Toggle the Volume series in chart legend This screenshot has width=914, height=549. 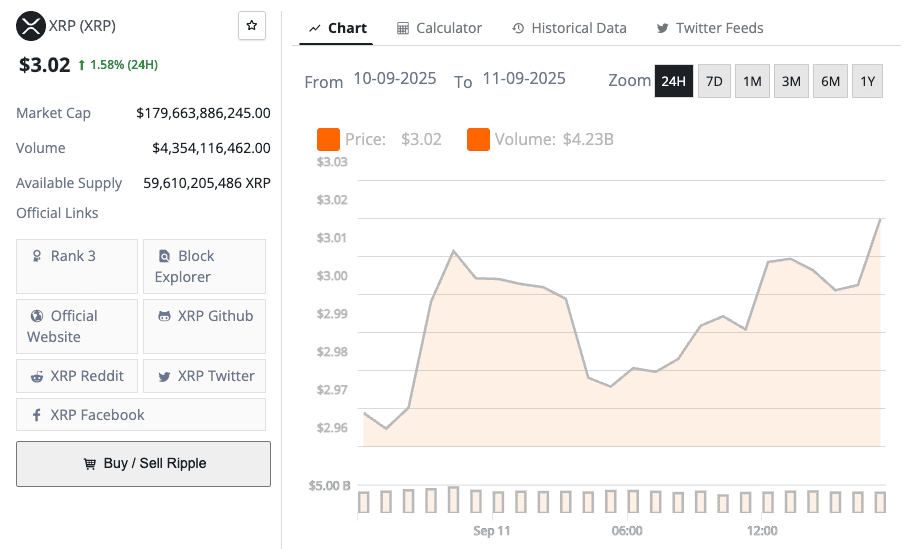coord(540,139)
